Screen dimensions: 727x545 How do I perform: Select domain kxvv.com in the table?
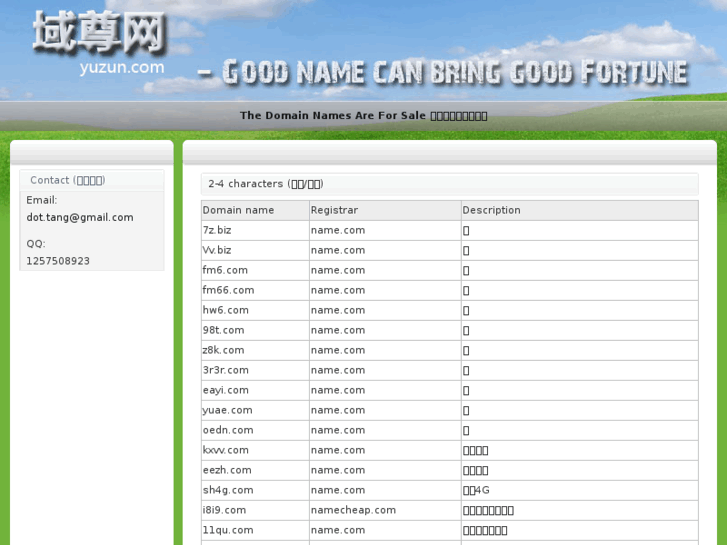point(226,449)
